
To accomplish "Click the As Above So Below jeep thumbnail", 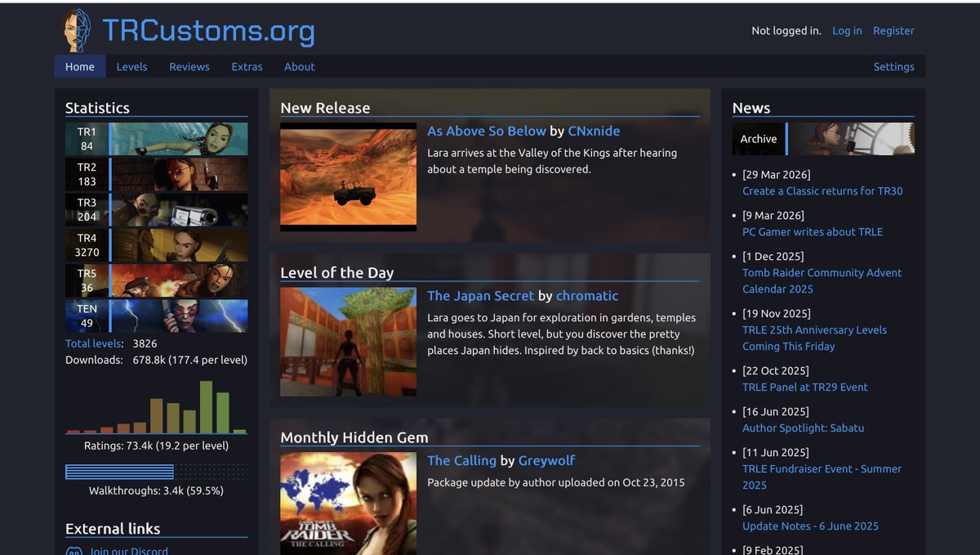I will 348,177.
